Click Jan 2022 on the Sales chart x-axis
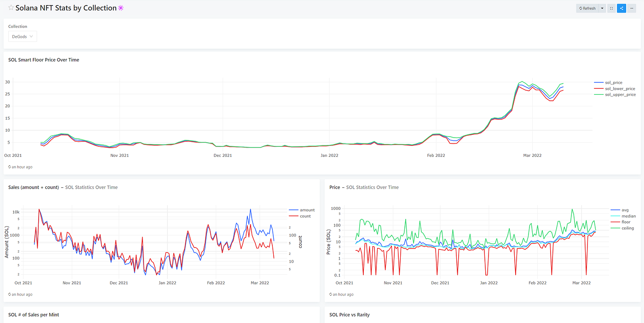This screenshot has width=644, height=323. pyautogui.click(x=167, y=283)
